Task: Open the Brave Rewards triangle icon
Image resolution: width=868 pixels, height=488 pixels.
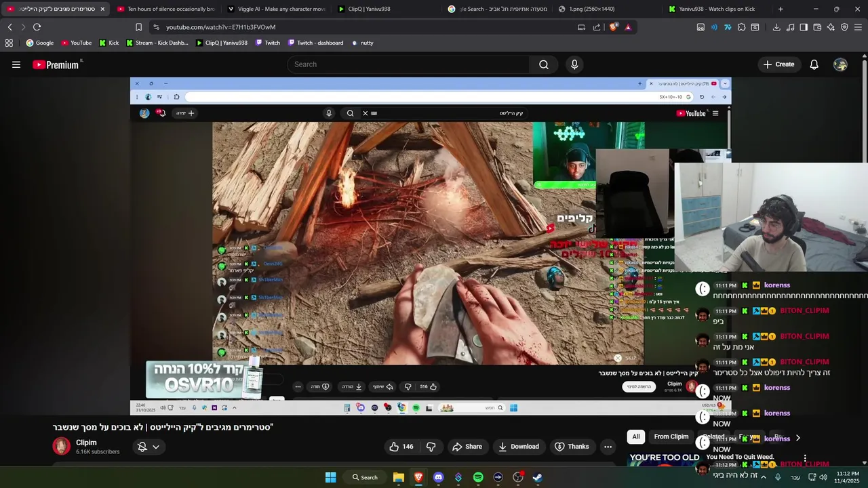Action: click(x=628, y=27)
